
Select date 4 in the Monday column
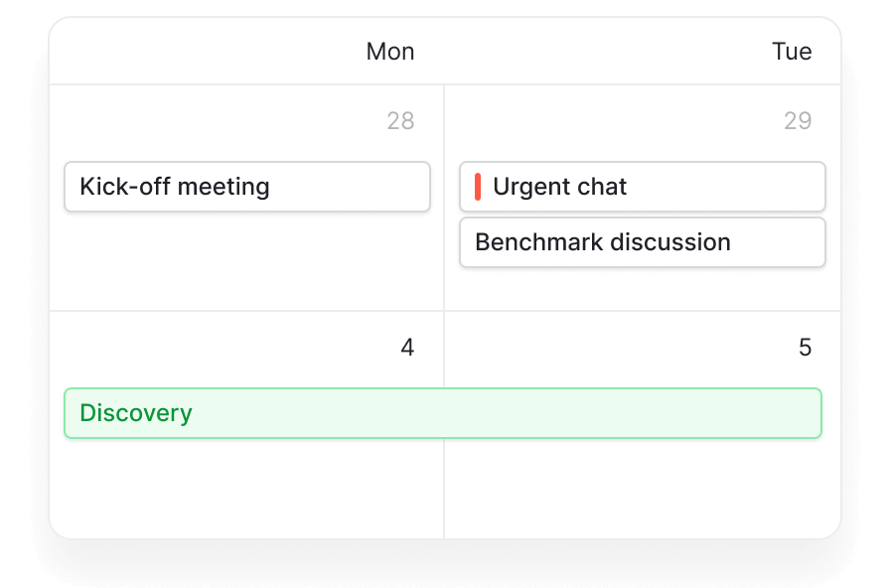click(407, 348)
